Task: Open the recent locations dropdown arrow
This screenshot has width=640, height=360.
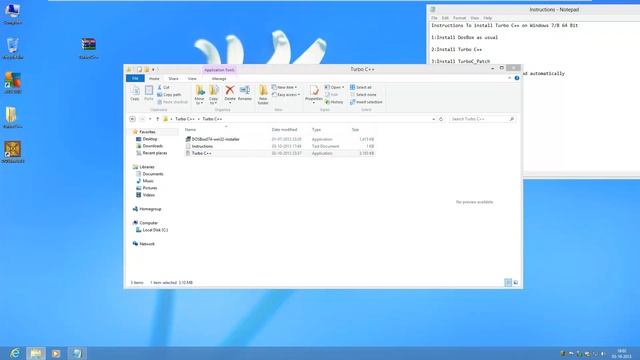Action: pyautogui.click(x=150, y=119)
